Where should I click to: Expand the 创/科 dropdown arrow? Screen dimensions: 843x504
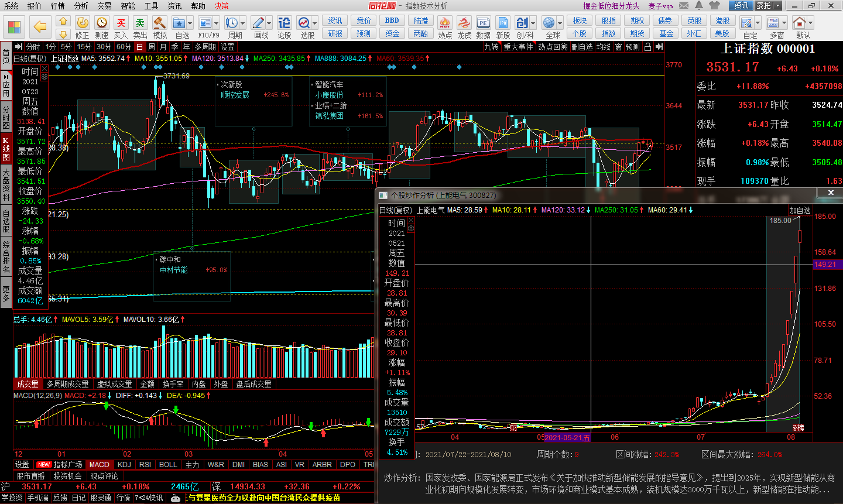click(533, 23)
